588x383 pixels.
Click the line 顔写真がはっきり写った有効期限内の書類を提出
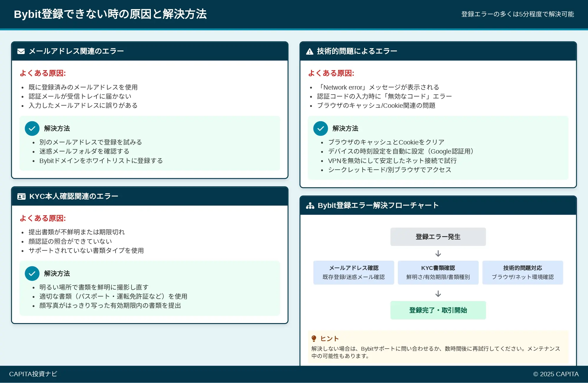click(110, 305)
